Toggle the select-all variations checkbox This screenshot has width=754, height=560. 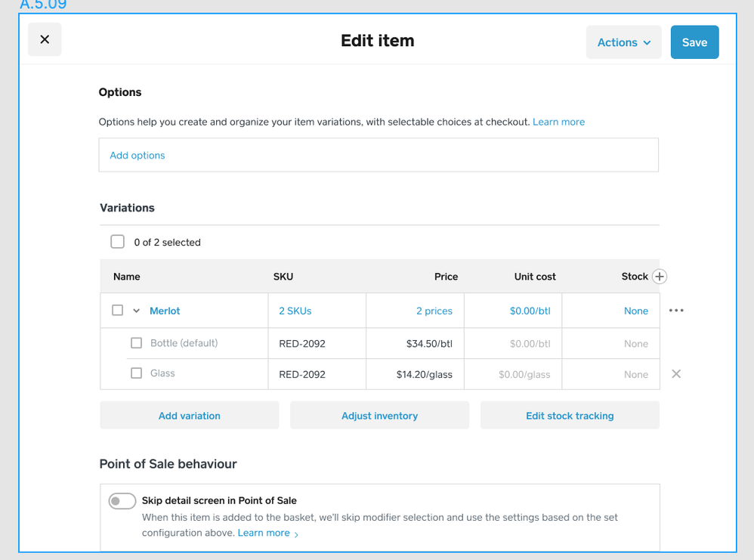pyautogui.click(x=118, y=242)
